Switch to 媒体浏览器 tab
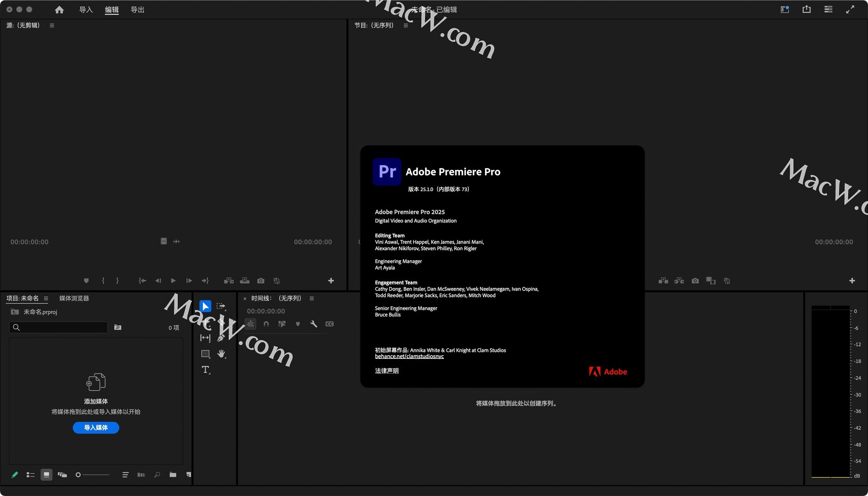The width and height of the screenshot is (868, 496). 74,298
